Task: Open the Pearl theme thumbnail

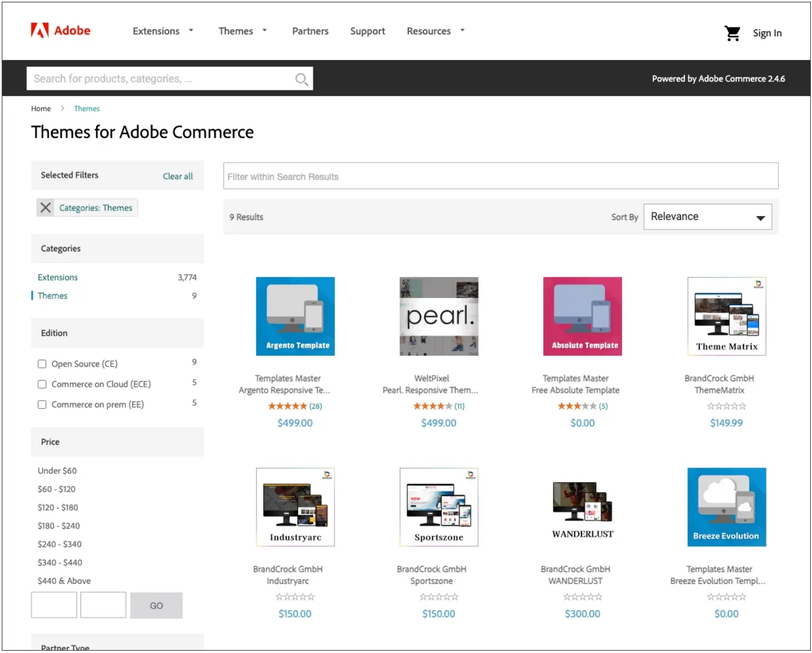Action: (439, 316)
